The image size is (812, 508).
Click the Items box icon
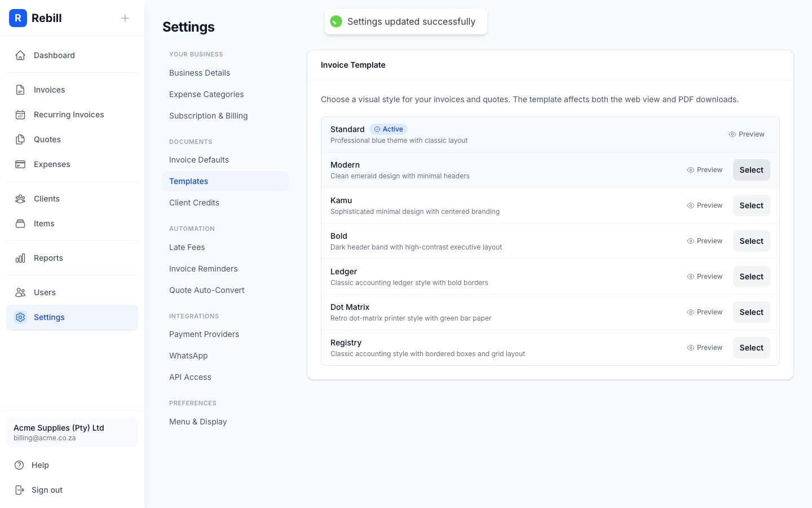click(x=20, y=224)
